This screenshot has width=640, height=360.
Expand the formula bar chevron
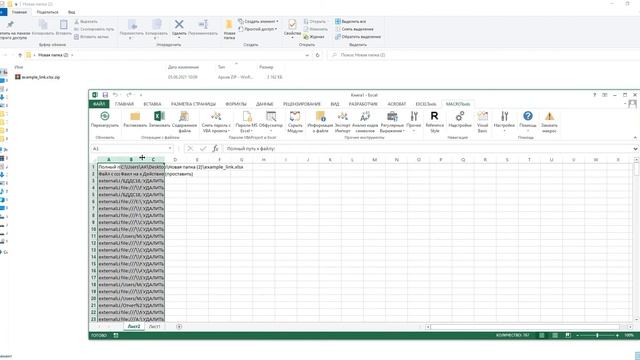[635, 149]
